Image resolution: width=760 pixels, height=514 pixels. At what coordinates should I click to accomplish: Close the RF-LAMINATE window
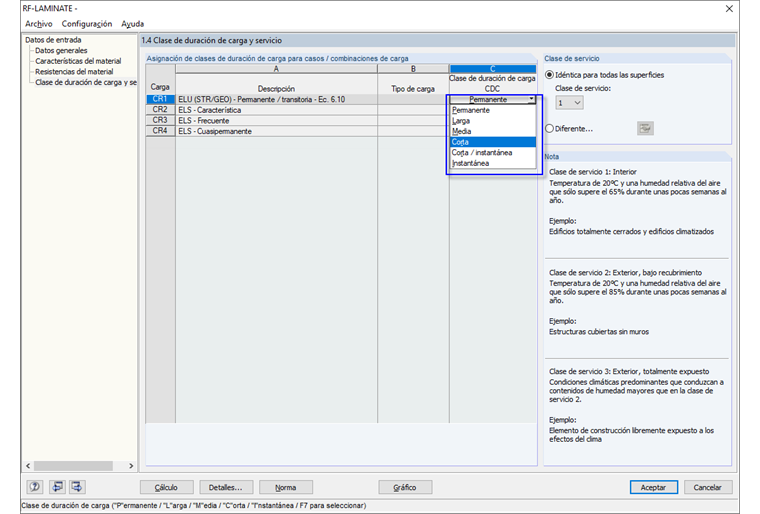tap(729, 9)
